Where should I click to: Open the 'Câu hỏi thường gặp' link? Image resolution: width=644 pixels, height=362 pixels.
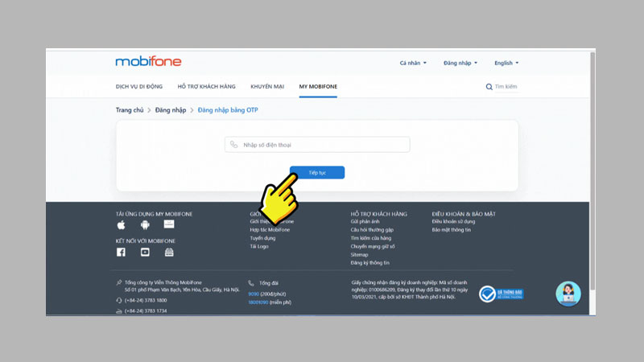point(372,230)
